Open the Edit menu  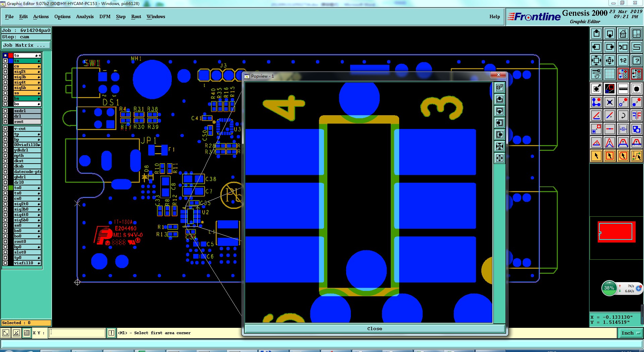point(23,16)
